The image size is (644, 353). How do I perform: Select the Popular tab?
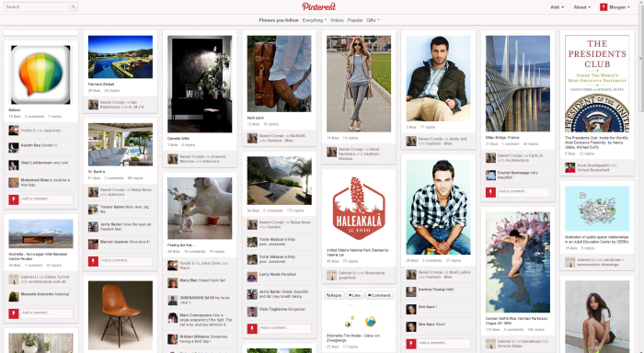[355, 20]
